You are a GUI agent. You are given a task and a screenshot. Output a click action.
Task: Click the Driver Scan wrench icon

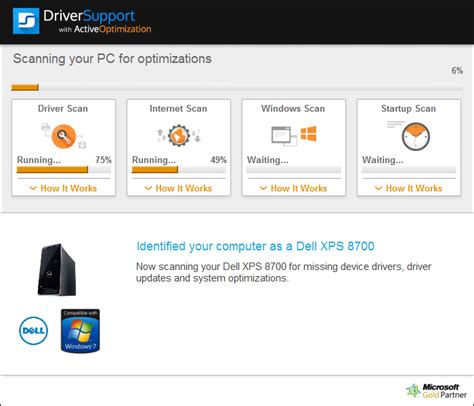coord(63,136)
